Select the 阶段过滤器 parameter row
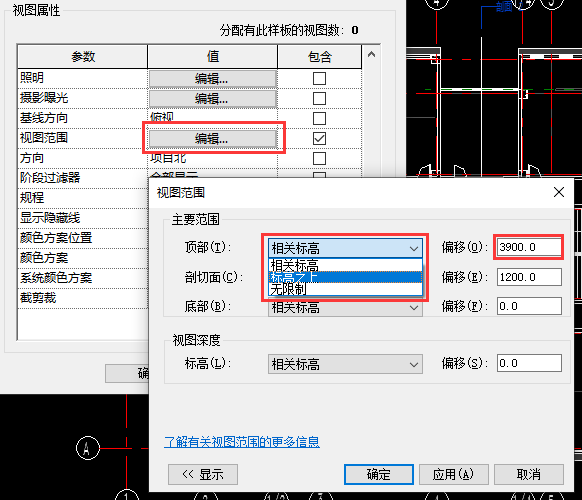 coord(83,178)
